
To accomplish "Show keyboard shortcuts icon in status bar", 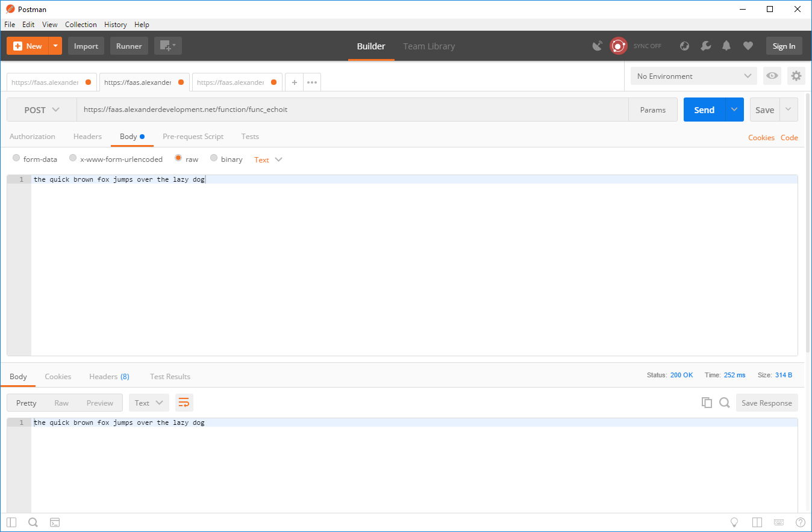I will pyautogui.click(x=779, y=522).
